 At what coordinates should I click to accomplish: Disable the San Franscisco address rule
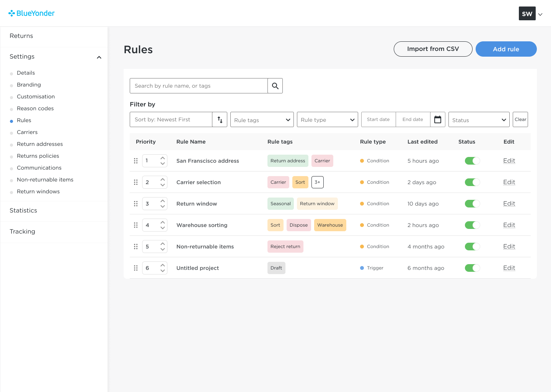pyautogui.click(x=473, y=161)
